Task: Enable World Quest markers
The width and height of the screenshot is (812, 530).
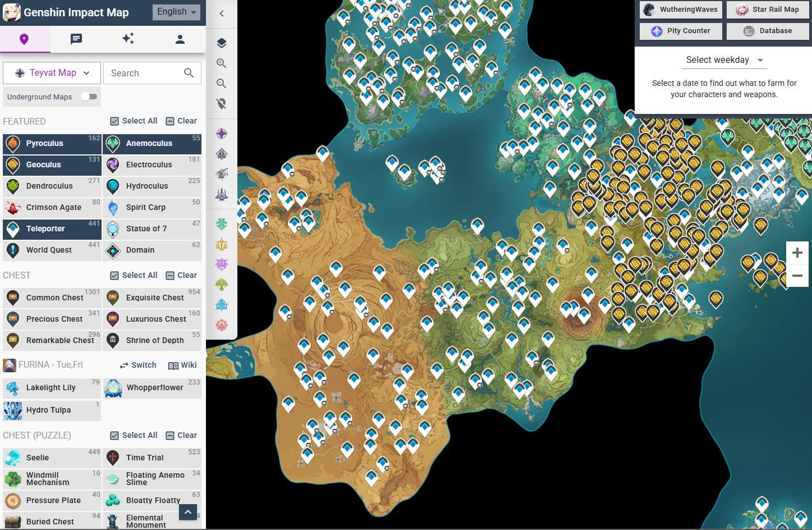Action: coord(52,250)
